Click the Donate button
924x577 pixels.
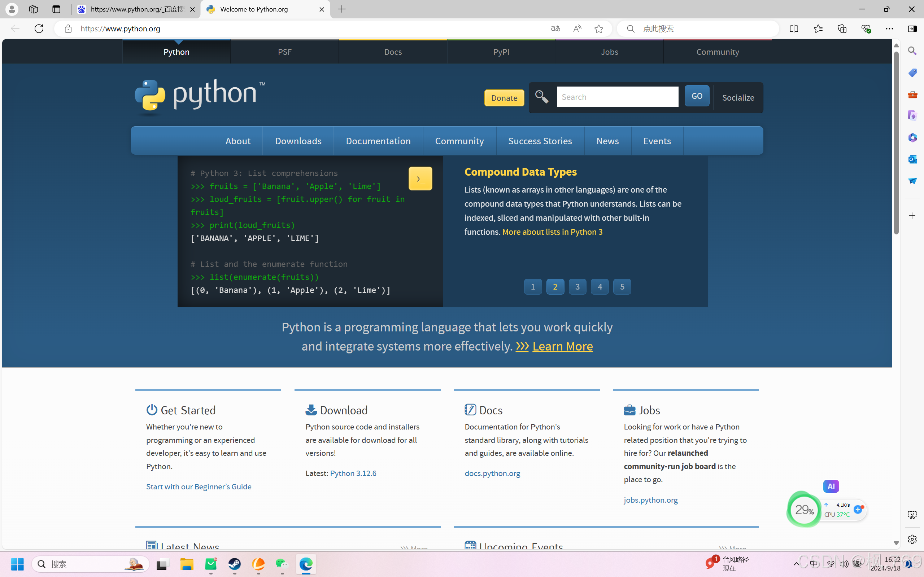pyautogui.click(x=504, y=98)
